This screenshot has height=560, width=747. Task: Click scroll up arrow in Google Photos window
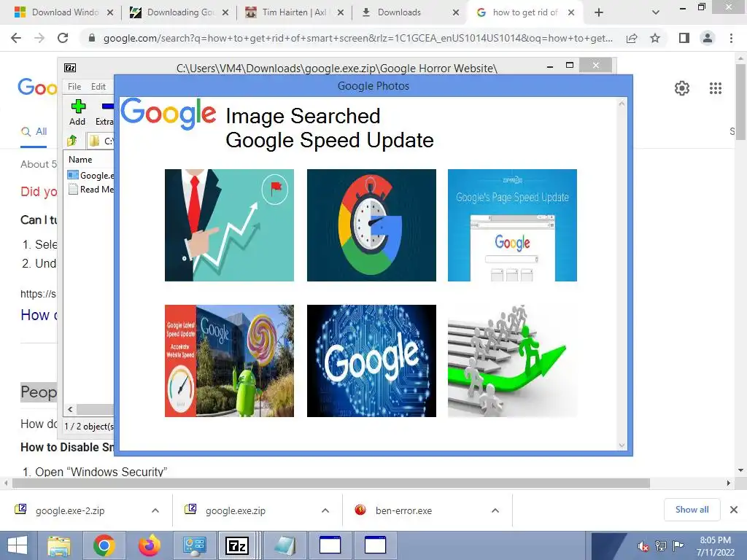(622, 104)
